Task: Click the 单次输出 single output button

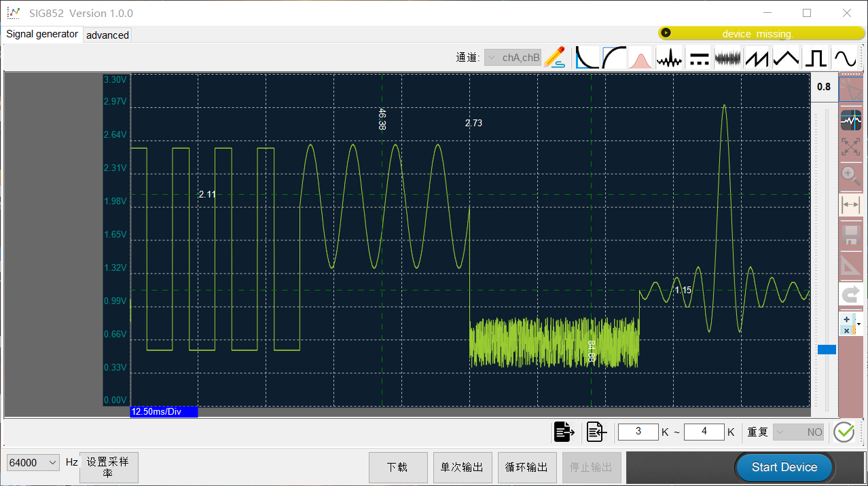Action: click(463, 468)
